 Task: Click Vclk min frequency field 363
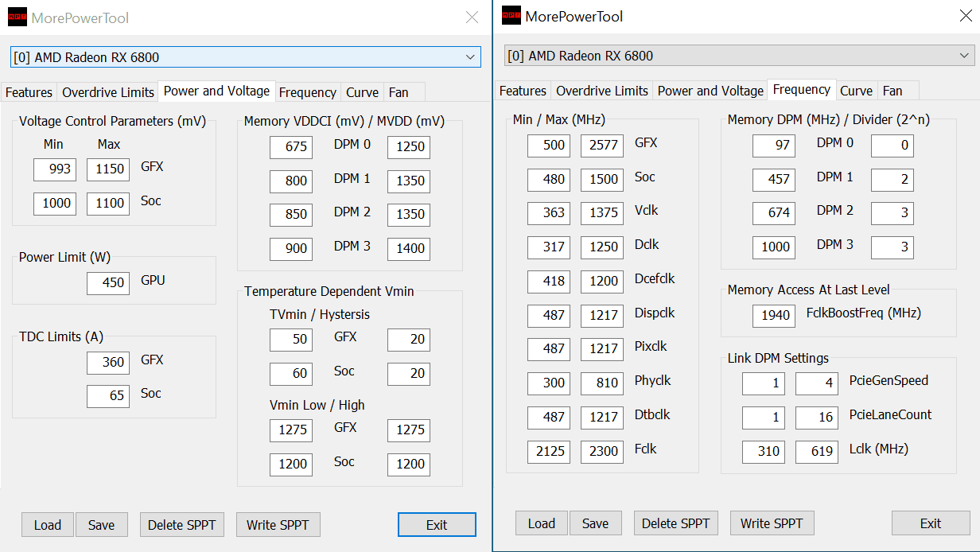pos(549,213)
